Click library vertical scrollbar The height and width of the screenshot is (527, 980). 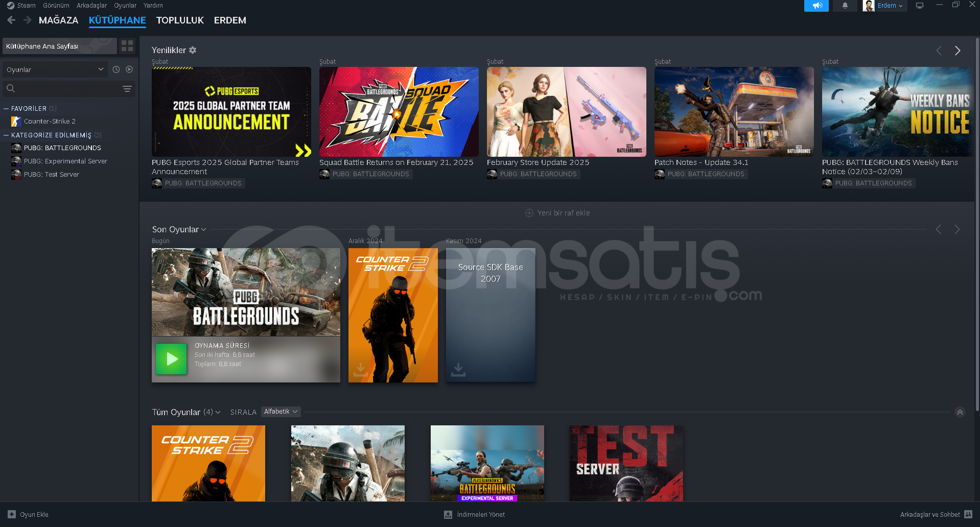click(977, 225)
